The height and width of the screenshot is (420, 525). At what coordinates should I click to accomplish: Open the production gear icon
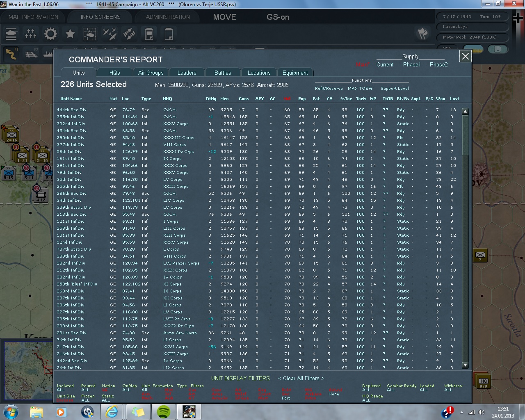pos(50,34)
